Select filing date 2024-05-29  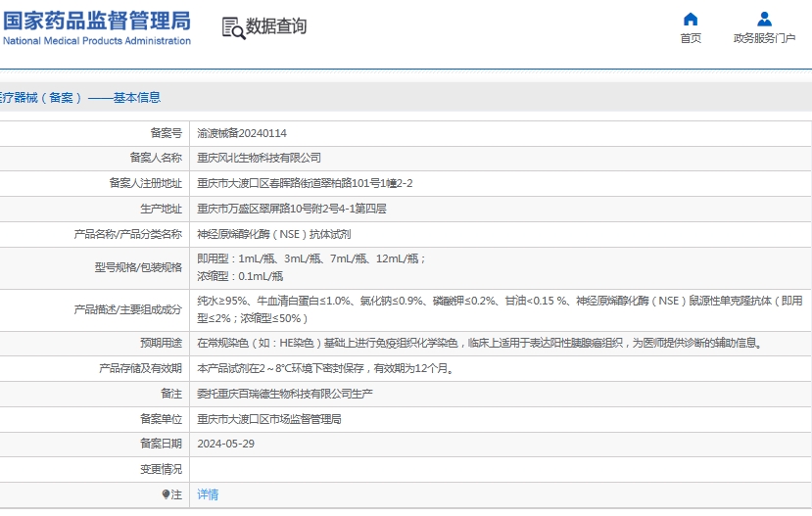[226, 445]
